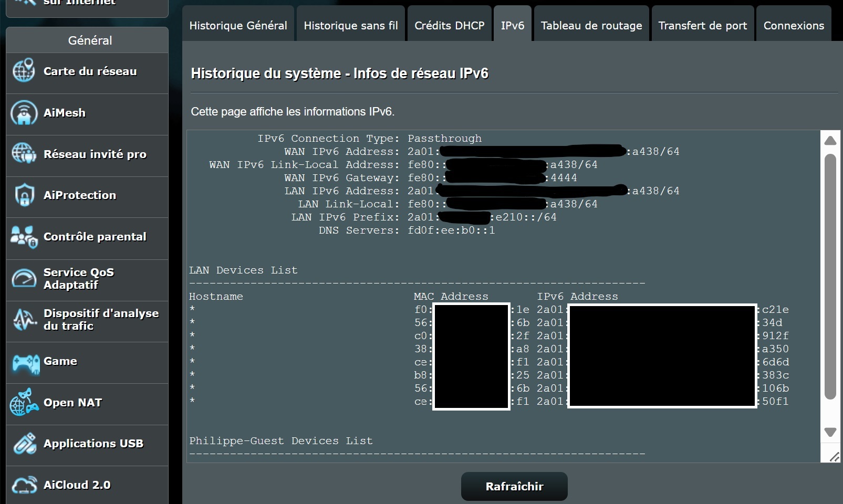Open the Carte du réseau globe icon
Viewport: 843px width, 504px height.
point(24,71)
